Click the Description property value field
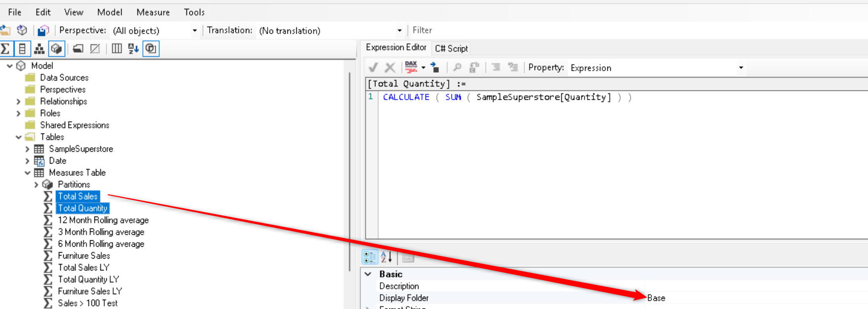868x309 pixels. pyautogui.click(x=757, y=286)
